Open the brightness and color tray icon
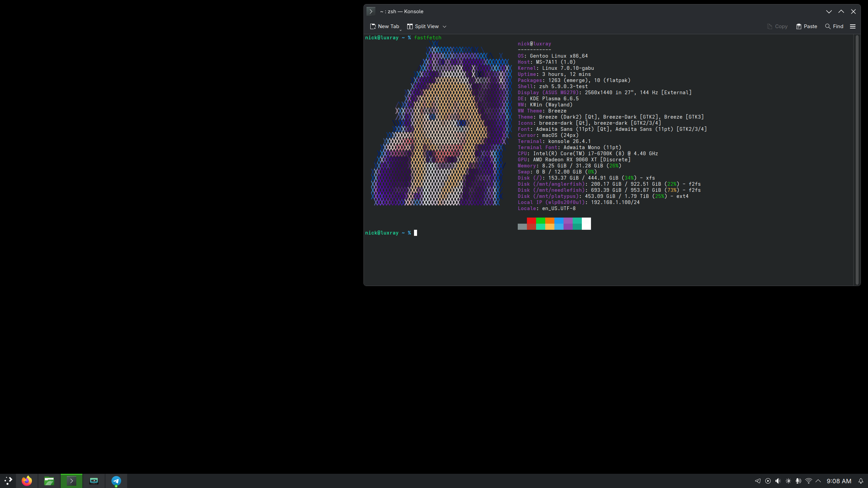868x488 pixels. (788, 481)
